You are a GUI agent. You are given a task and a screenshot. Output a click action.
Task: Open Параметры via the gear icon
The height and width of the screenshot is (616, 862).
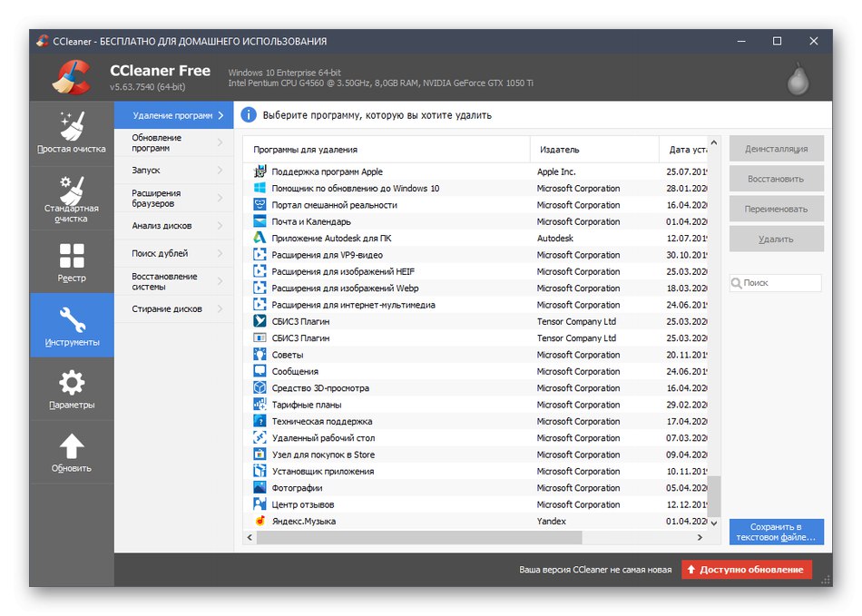72,380
